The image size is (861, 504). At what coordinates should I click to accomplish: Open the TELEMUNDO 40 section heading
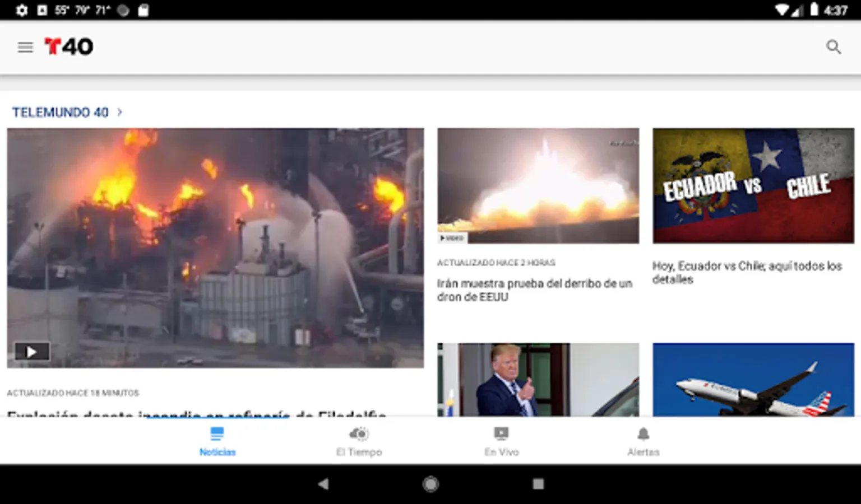pos(60,112)
